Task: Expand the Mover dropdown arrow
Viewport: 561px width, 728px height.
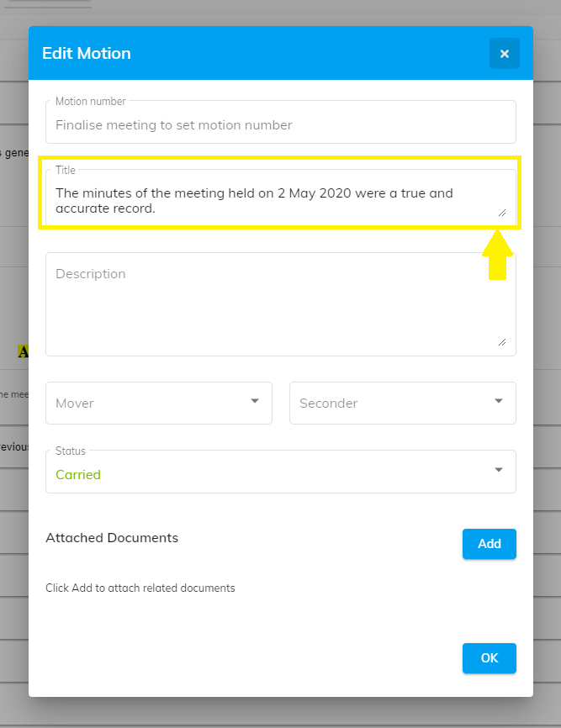Action: point(255,402)
